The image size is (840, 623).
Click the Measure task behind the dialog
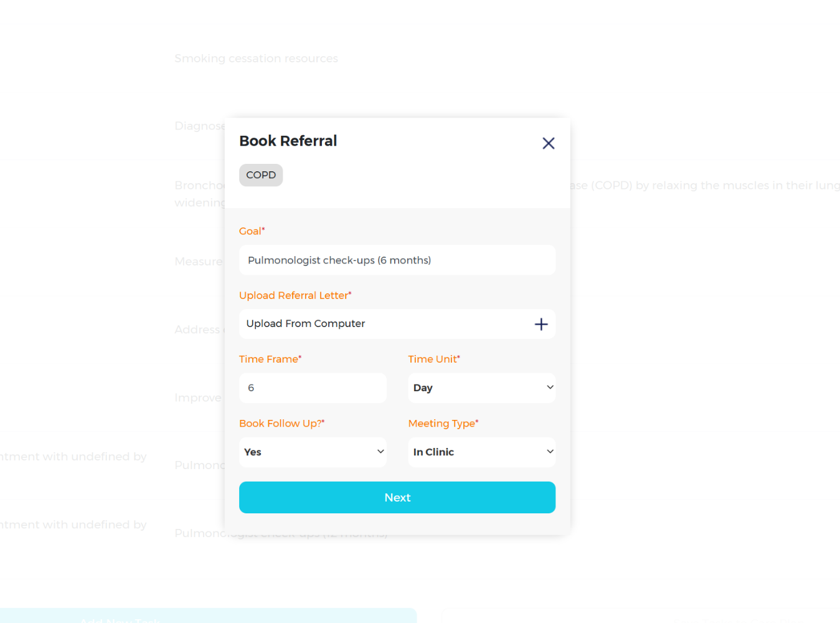198,262
